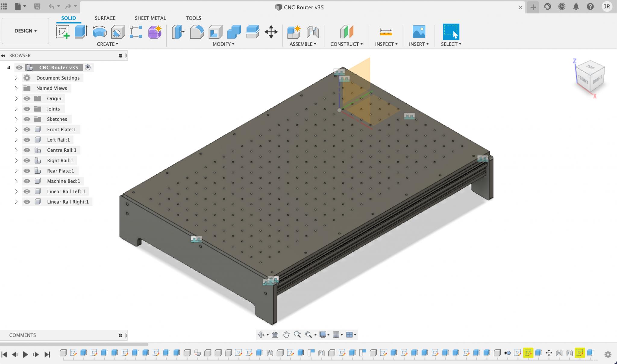Image resolution: width=617 pixels, height=364 pixels.
Task: Open the DESIGN workspace dropdown
Action: click(25, 31)
